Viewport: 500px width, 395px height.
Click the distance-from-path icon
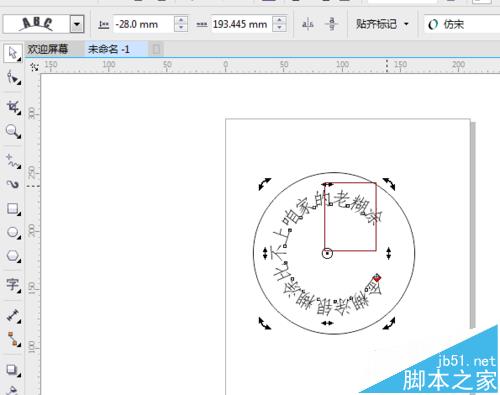click(x=104, y=24)
